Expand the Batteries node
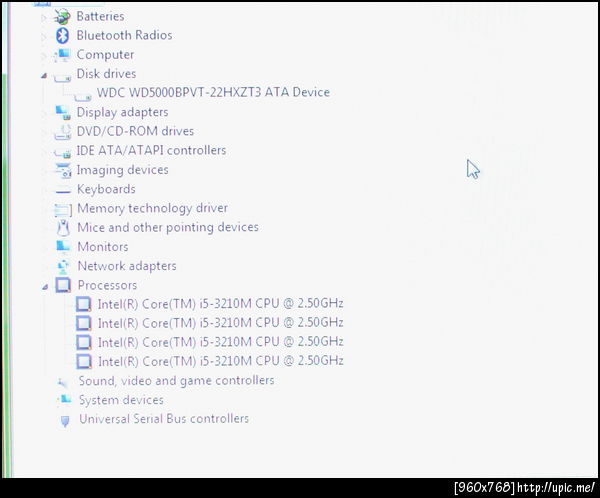The image size is (600, 498). click(43, 17)
